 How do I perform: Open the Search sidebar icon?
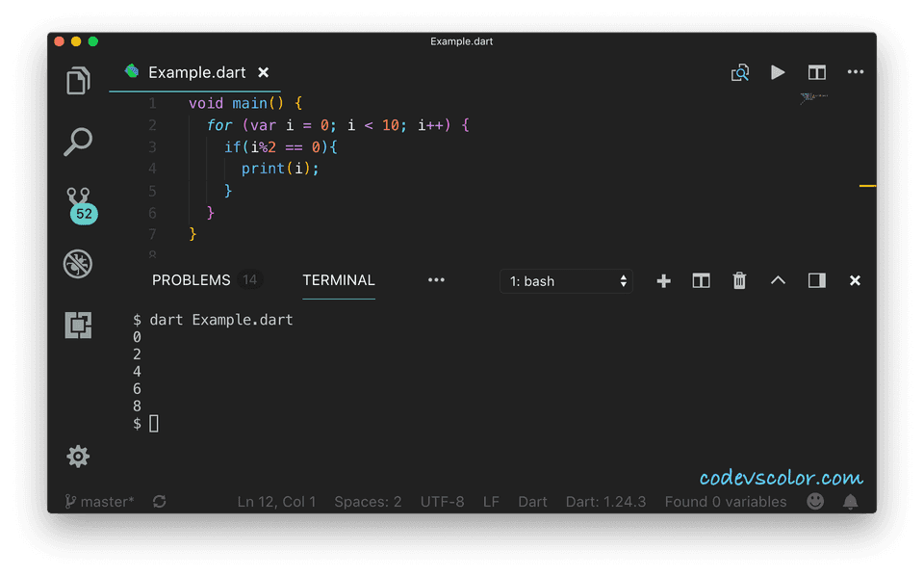[x=78, y=141]
